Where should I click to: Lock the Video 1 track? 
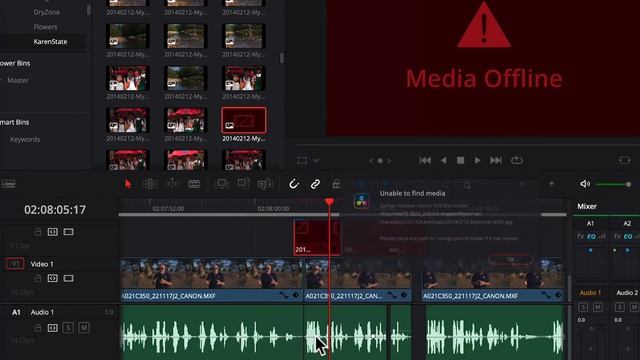coord(38,278)
